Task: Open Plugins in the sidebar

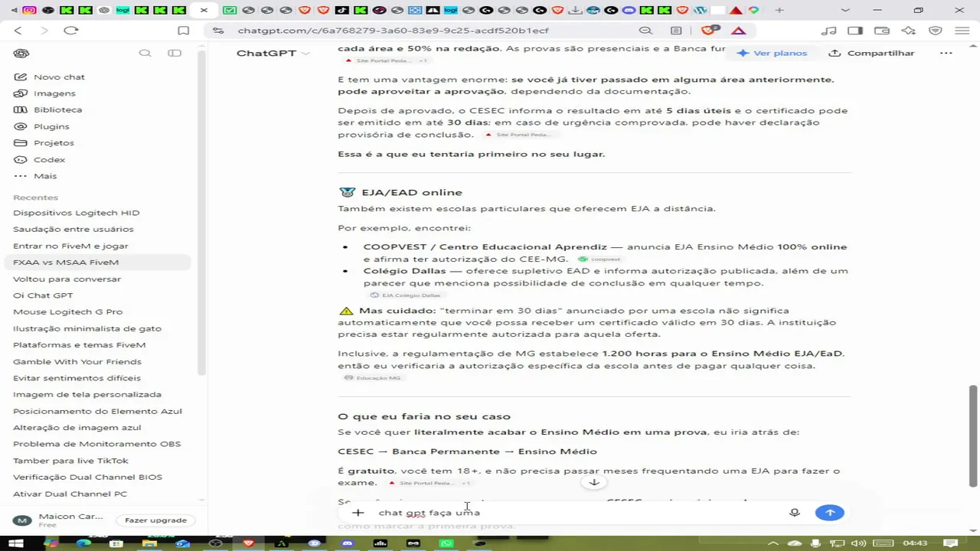Action: pyautogui.click(x=41, y=127)
